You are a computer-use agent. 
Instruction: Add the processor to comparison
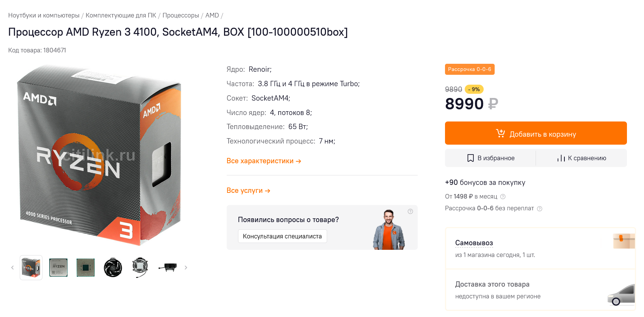(x=581, y=158)
